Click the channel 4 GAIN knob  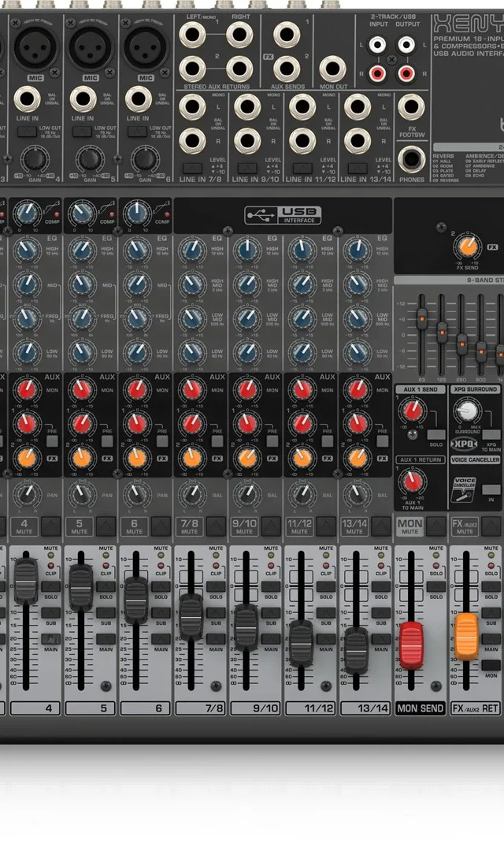point(34,159)
